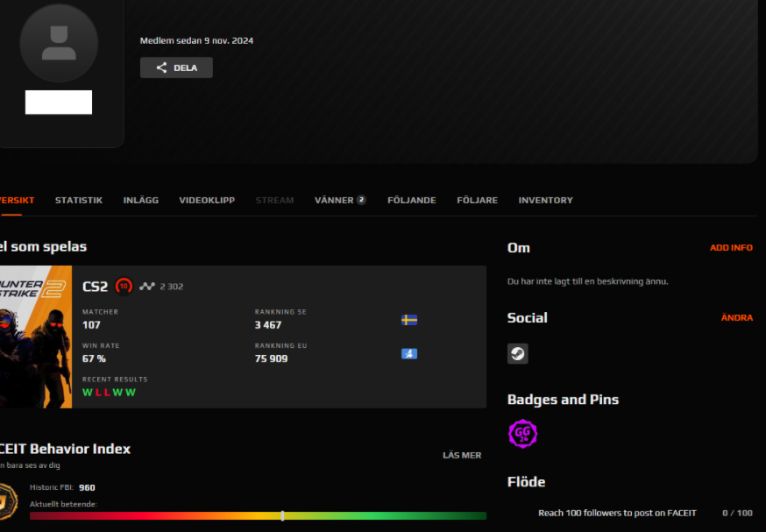Select the Stream tab
Screen dimensions: 766x532
click(274, 201)
